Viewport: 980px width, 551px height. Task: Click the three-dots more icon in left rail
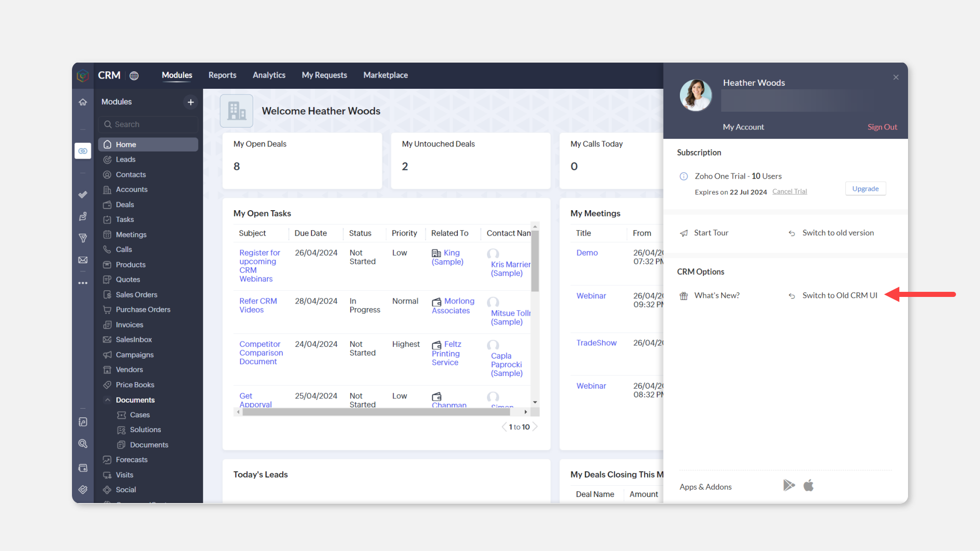click(x=83, y=283)
